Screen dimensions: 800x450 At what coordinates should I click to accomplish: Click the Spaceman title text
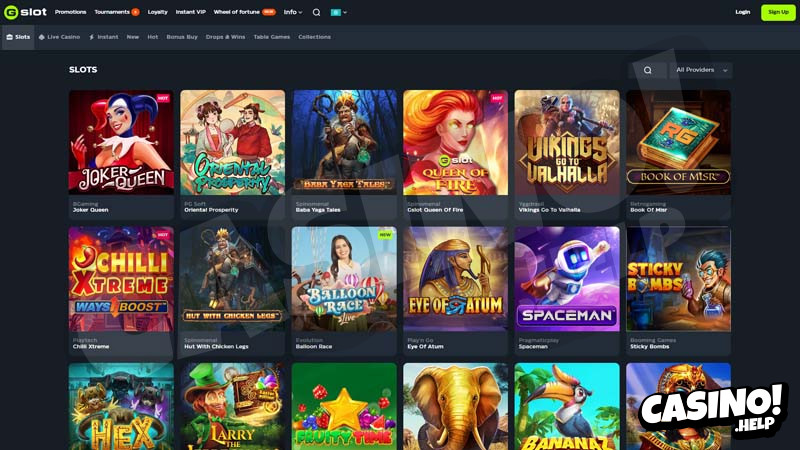(x=533, y=346)
